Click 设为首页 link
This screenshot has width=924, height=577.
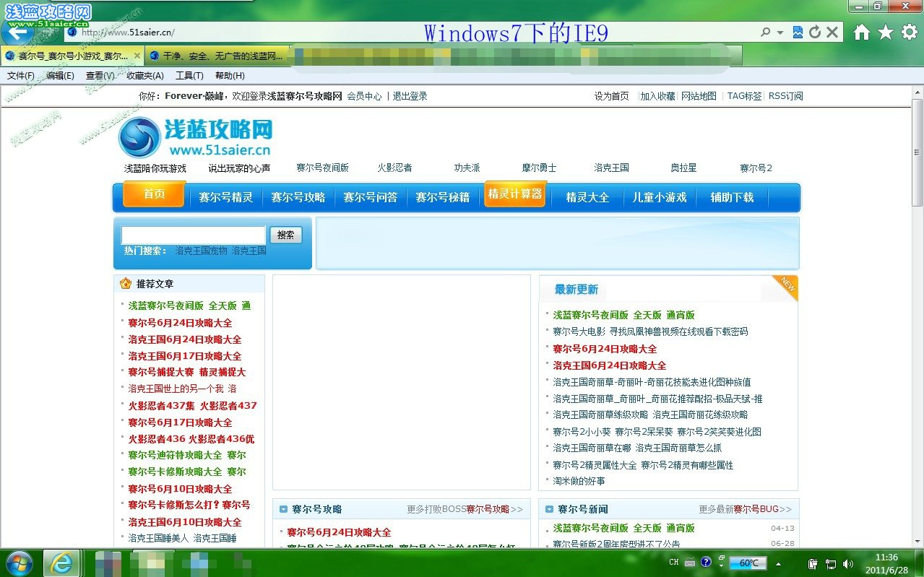(611, 96)
